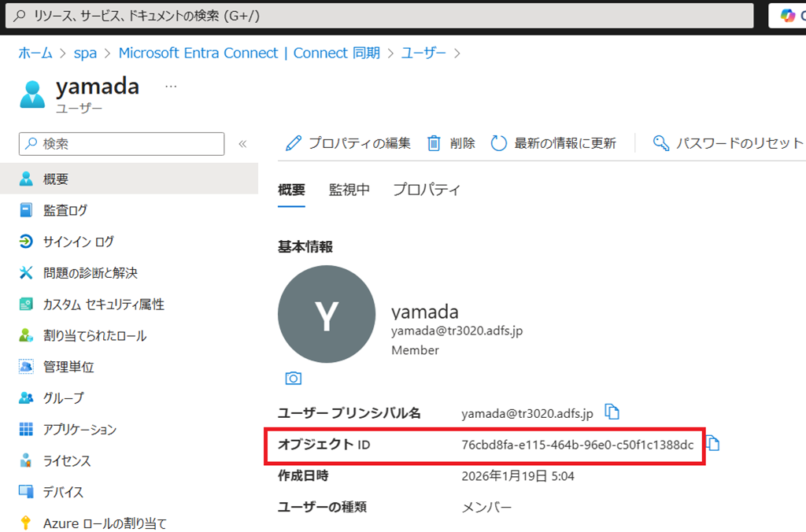Click the yamada avatar circle
Viewport: 806px width, 532px height.
pos(327,315)
